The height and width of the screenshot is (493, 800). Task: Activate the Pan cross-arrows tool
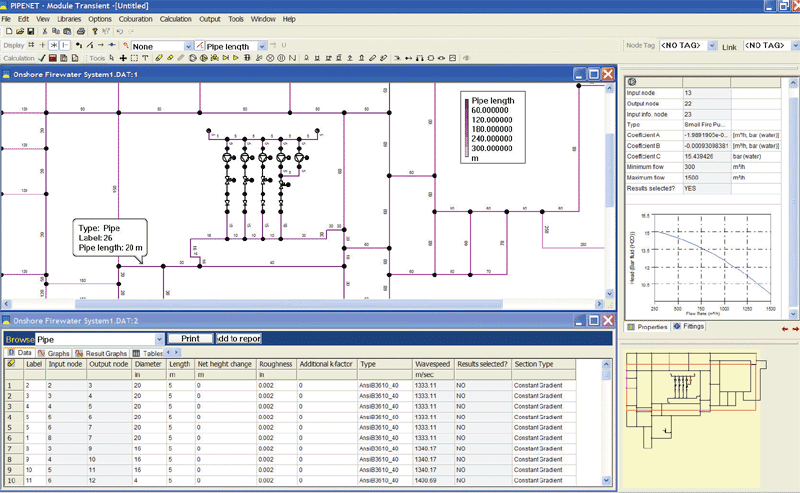(x=123, y=58)
